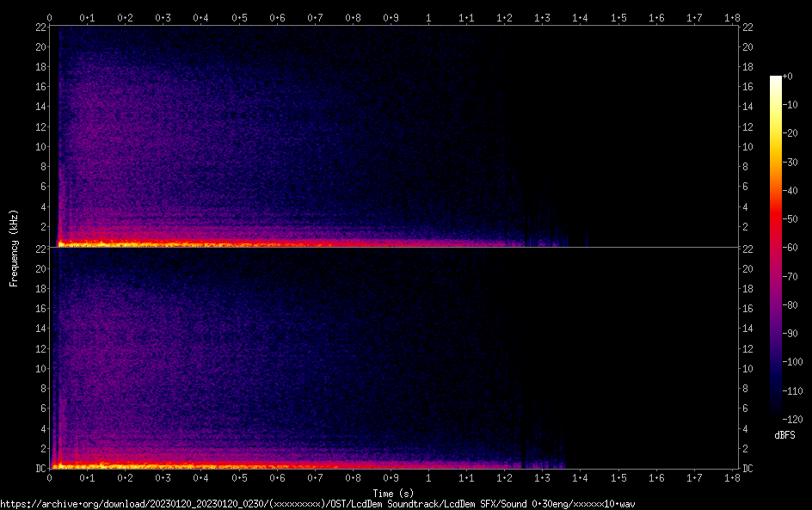Click the 1.8 mark on the top time axis
This screenshot has height=510, width=812.
click(x=732, y=17)
